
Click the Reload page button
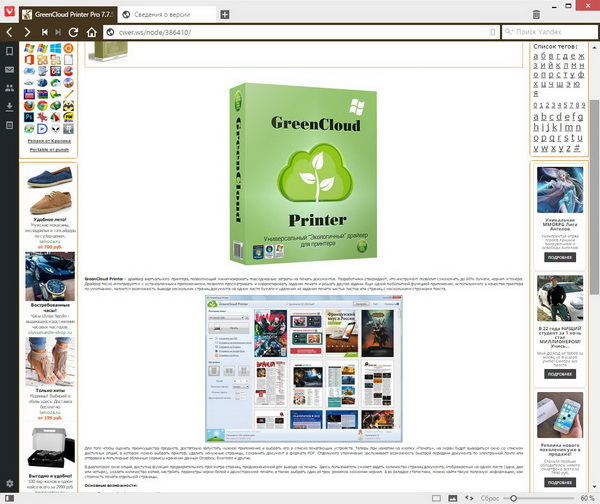point(74,32)
